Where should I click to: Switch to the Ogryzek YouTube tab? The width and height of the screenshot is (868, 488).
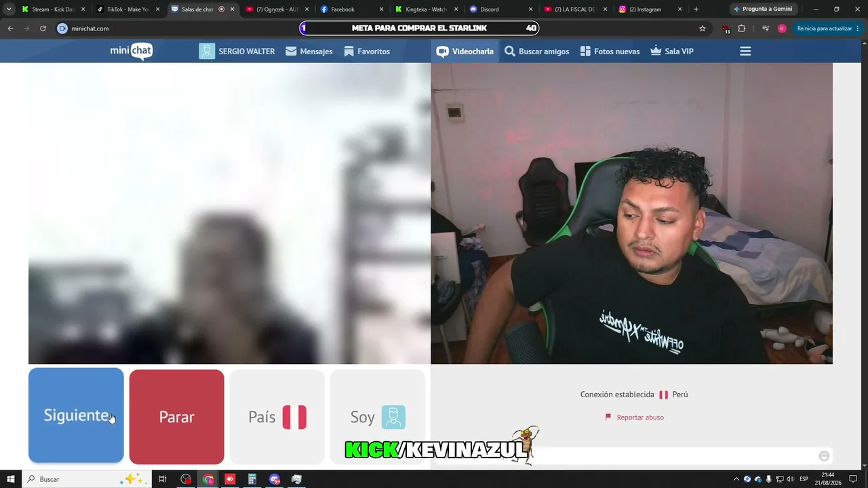(277, 9)
